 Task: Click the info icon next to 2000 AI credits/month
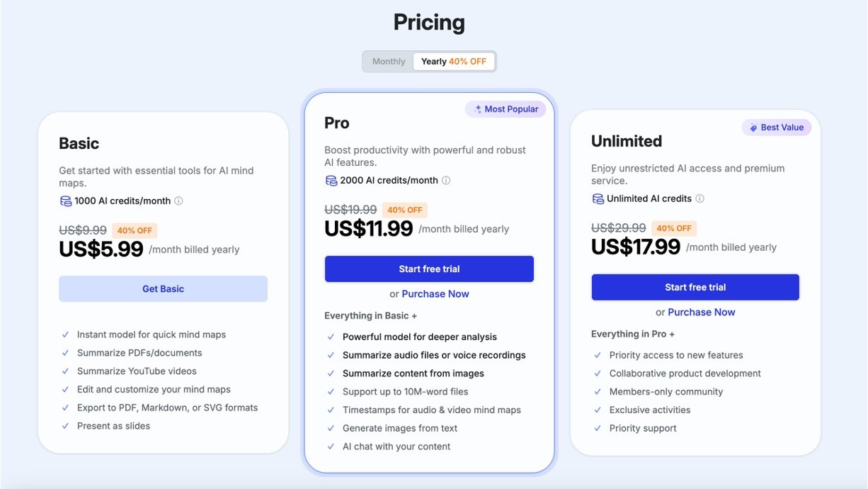click(x=446, y=181)
